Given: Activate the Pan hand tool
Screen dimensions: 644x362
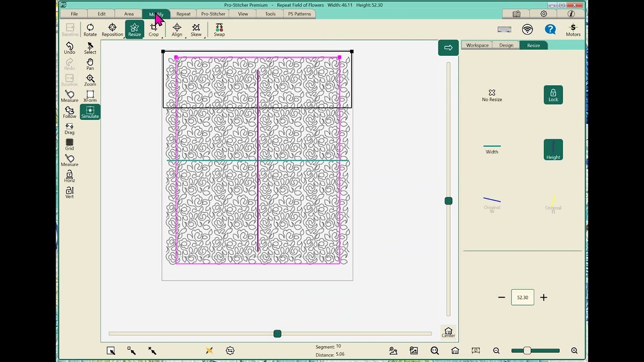Looking at the screenshot, I should [x=90, y=64].
